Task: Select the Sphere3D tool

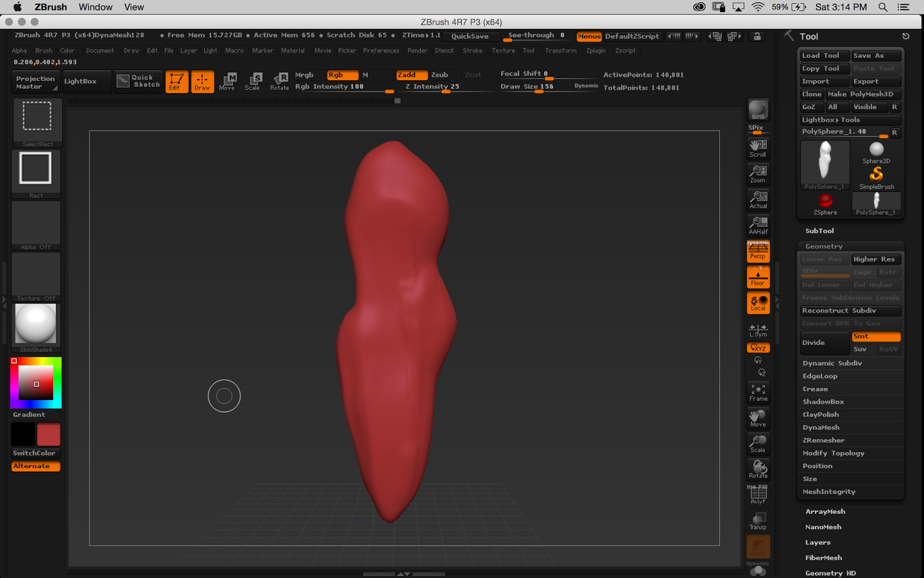Action: 877,153
